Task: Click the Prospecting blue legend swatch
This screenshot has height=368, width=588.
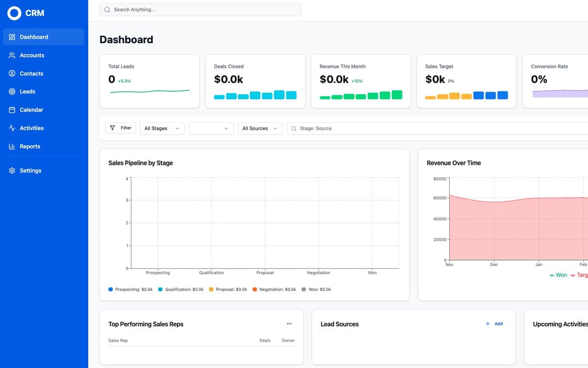Action: [x=111, y=289]
